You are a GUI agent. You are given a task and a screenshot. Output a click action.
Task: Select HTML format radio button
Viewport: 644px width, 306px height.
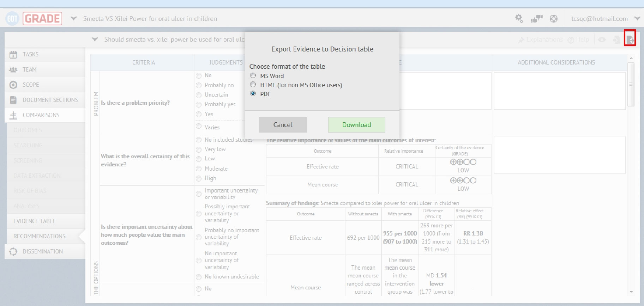tap(253, 85)
